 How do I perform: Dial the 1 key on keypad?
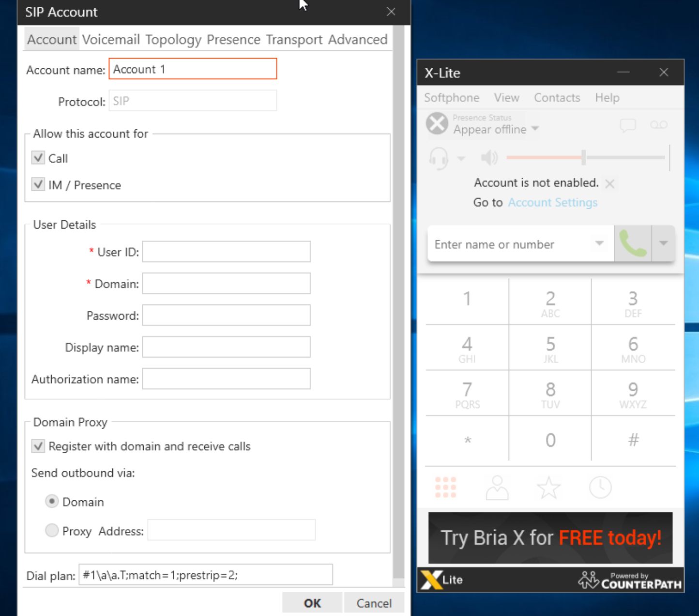point(467,302)
